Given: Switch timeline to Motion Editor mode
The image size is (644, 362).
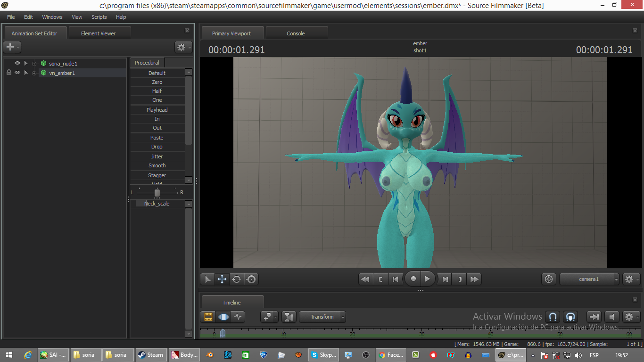Looking at the screenshot, I should (223, 317).
